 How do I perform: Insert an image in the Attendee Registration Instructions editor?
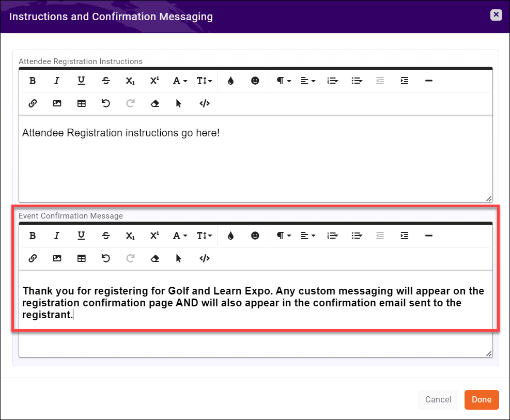pyautogui.click(x=57, y=103)
